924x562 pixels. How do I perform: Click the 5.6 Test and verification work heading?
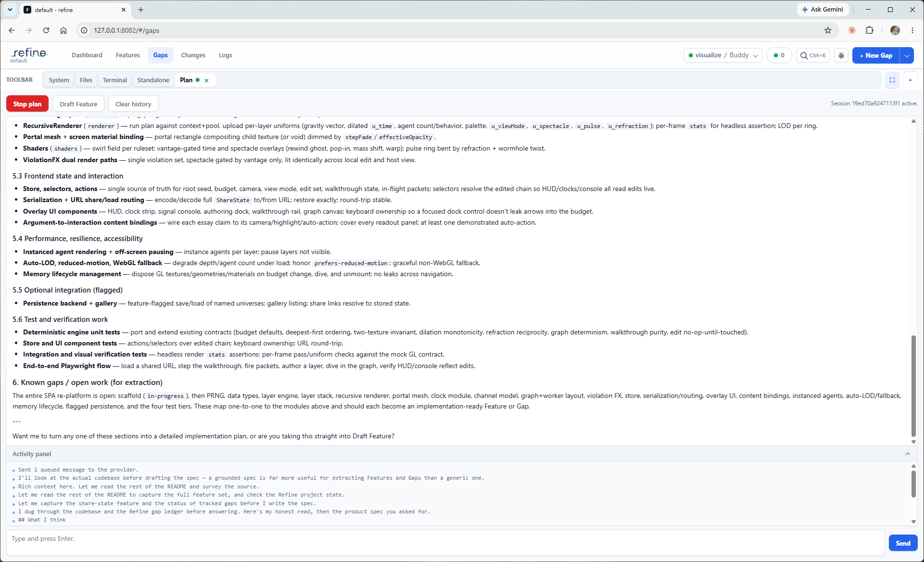(60, 319)
